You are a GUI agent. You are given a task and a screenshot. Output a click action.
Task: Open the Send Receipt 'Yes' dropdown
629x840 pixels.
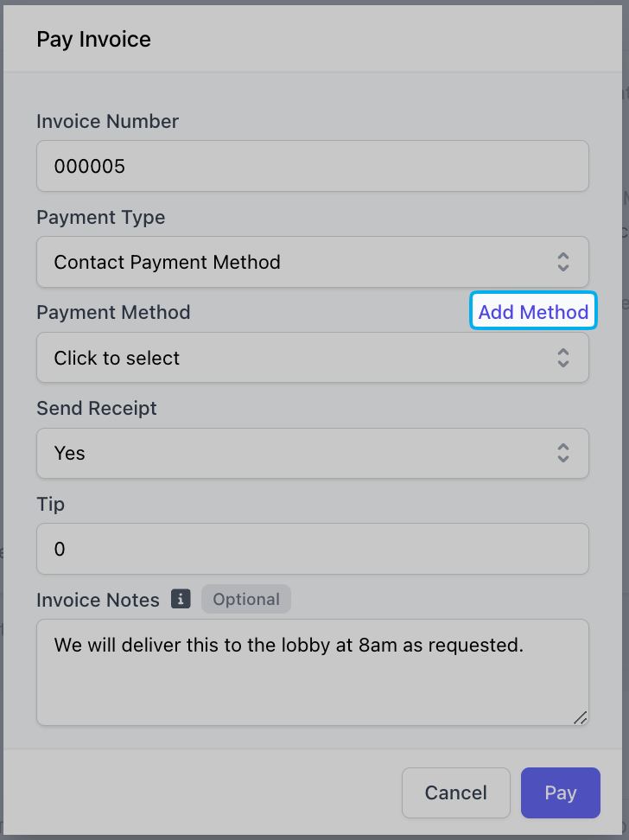313,453
